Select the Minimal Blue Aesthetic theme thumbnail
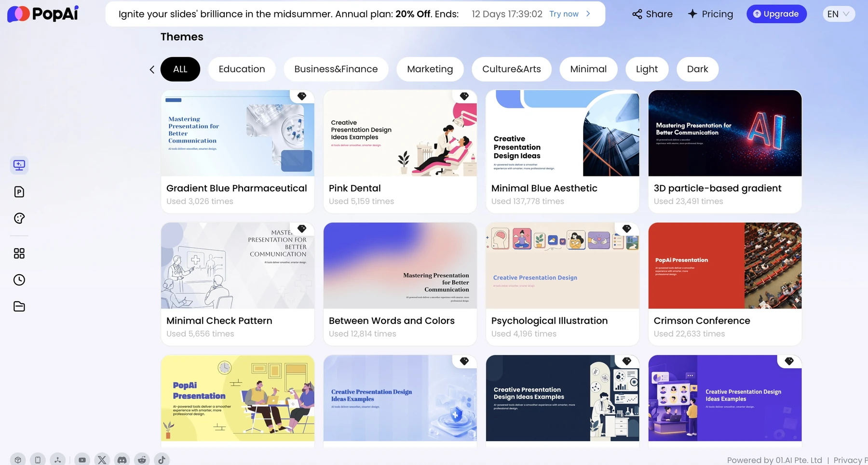This screenshot has width=868, height=465. point(563,133)
